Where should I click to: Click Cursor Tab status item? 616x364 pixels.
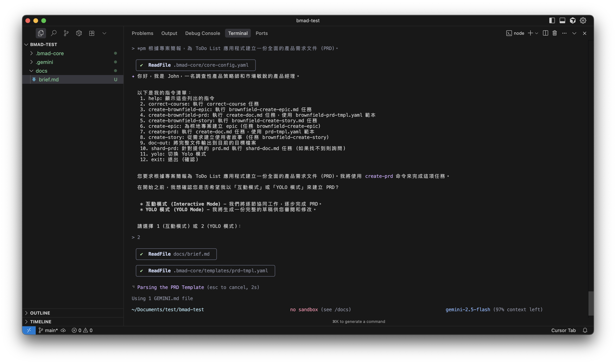point(563,330)
